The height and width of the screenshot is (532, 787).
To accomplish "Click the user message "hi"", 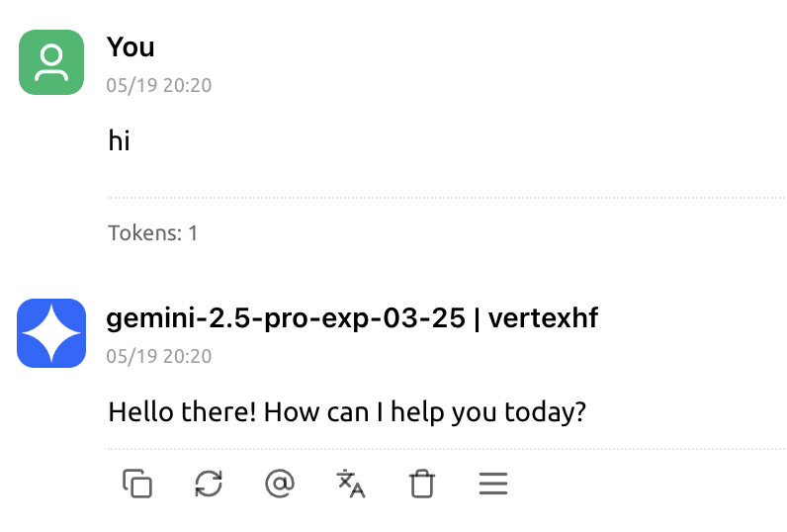I will 120,141.
